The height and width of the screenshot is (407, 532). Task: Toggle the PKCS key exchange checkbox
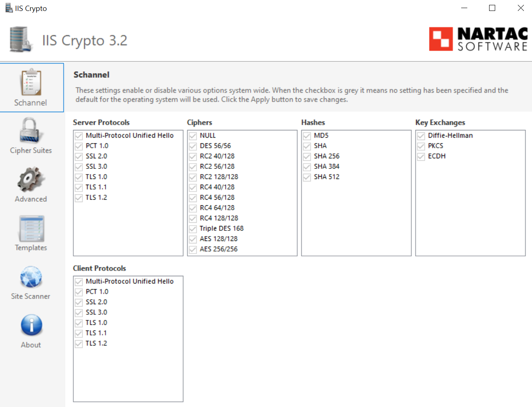(x=421, y=146)
